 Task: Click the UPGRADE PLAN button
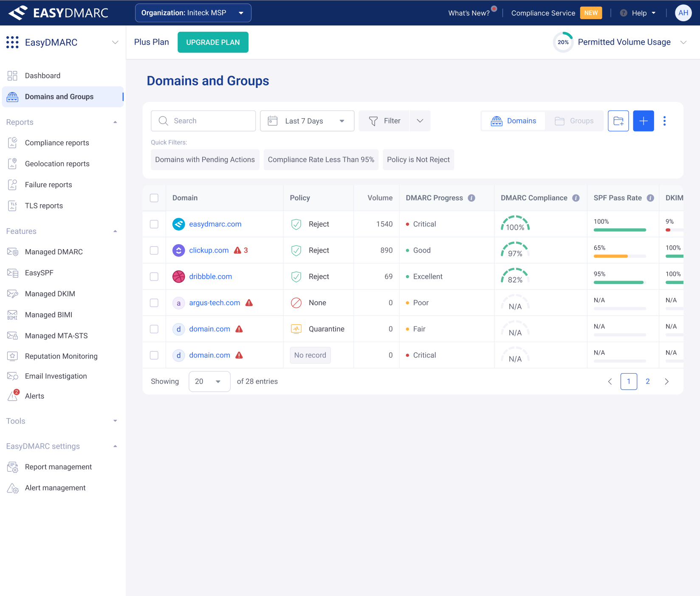213,42
